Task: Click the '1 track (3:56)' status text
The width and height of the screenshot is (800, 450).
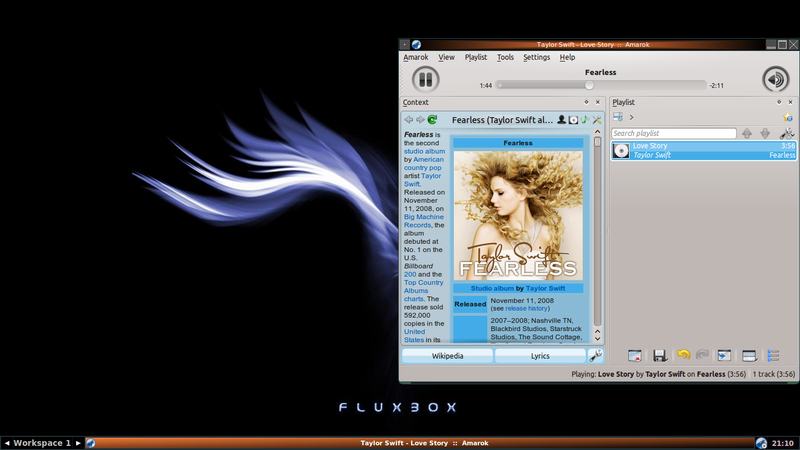Action: pos(773,374)
